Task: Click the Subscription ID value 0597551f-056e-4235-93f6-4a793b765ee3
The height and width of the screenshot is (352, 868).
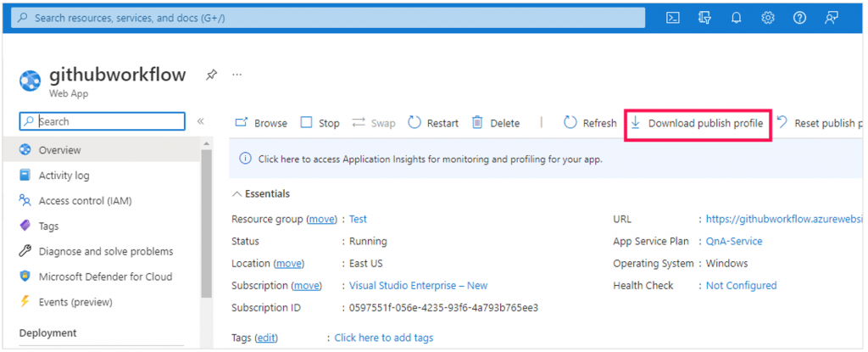Action: (443, 308)
